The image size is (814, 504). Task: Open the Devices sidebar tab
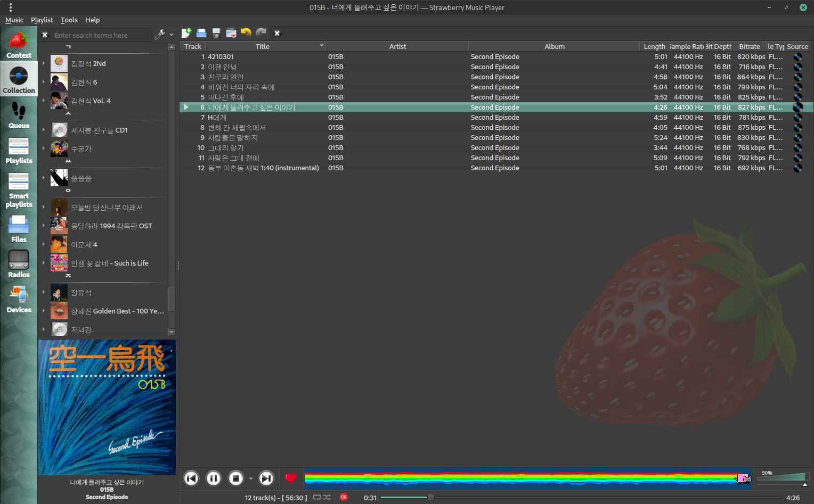pyautogui.click(x=19, y=299)
